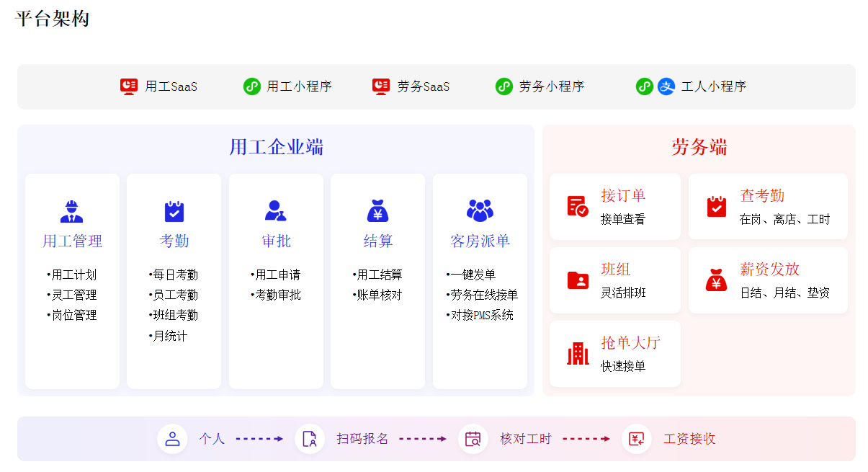Select the 一键发单 list item
The height and width of the screenshot is (472, 868).
[471, 275]
